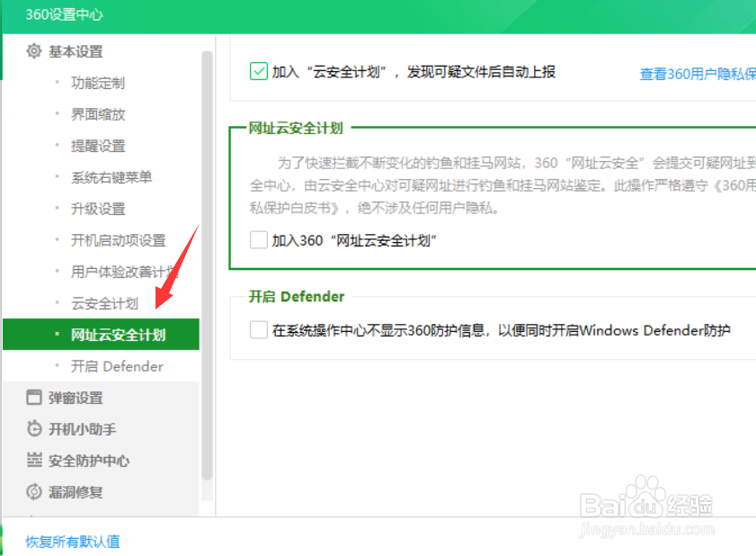The image size is (756, 556).
Task: Click 加入"云安全计划" checkbox label text
Action: coord(414,71)
